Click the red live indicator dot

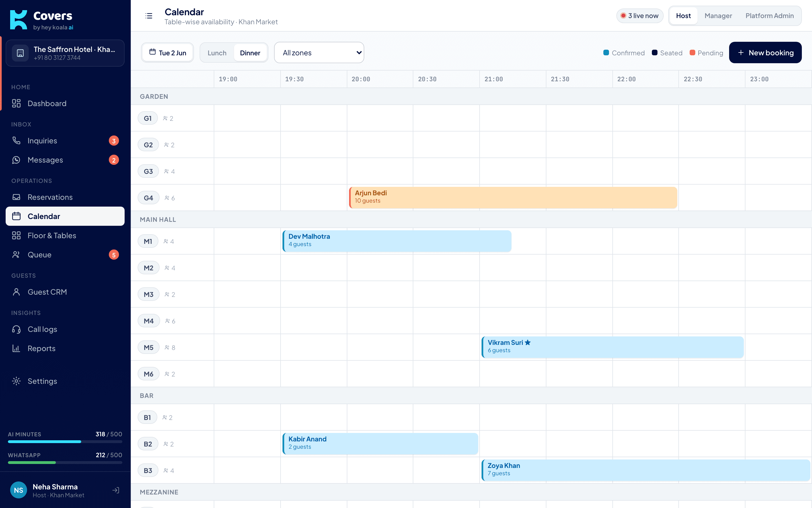(623, 16)
